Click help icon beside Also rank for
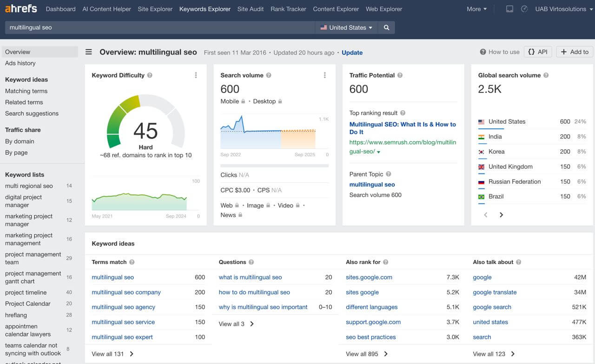Screen dimensions: 595x364 click(x=385, y=262)
